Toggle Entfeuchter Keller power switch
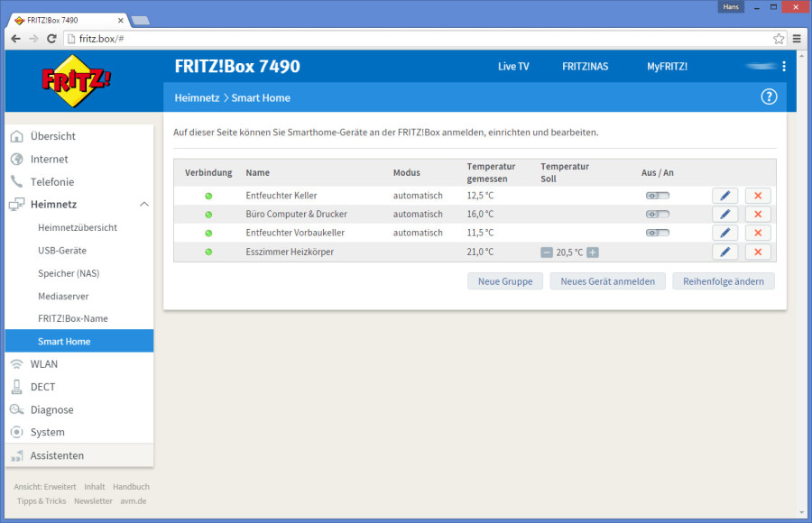812x523 pixels. click(x=657, y=196)
